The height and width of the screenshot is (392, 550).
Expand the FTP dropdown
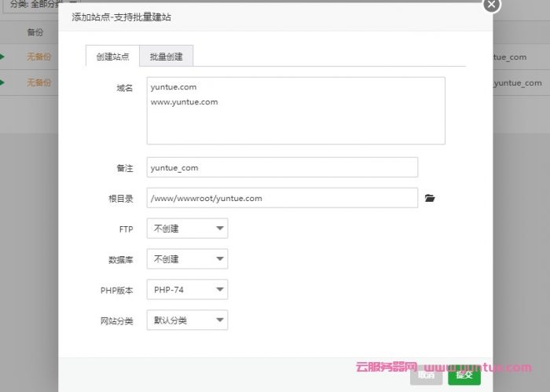click(187, 229)
